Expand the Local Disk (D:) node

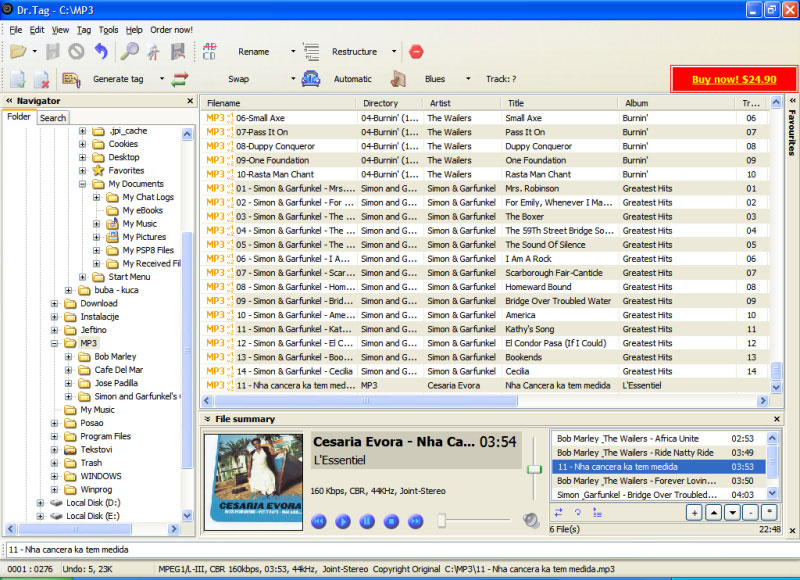click(x=40, y=503)
